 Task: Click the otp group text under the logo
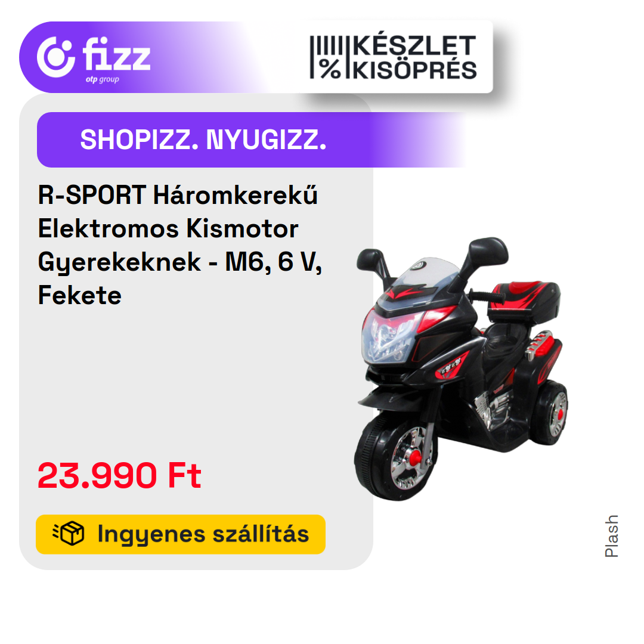coord(103,79)
